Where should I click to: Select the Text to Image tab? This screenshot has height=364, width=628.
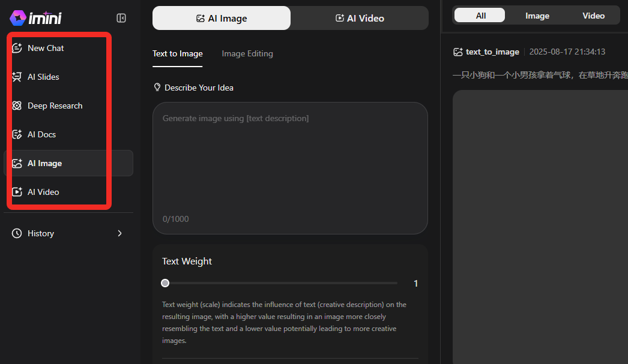click(x=178, y=53)
